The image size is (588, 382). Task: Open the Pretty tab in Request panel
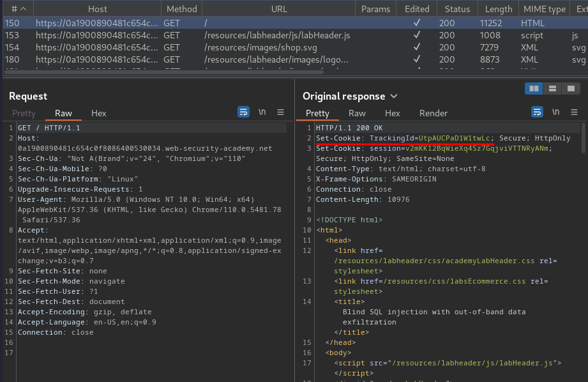tap(24, 113)
